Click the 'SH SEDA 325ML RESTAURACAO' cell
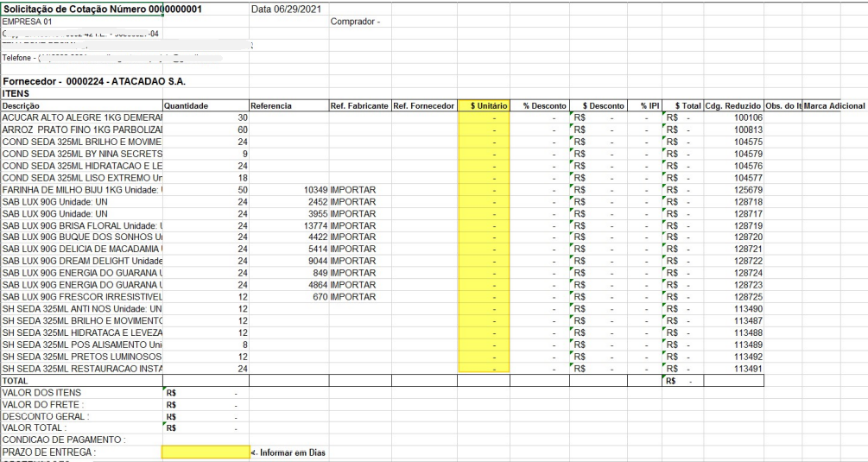 point(82,369)
